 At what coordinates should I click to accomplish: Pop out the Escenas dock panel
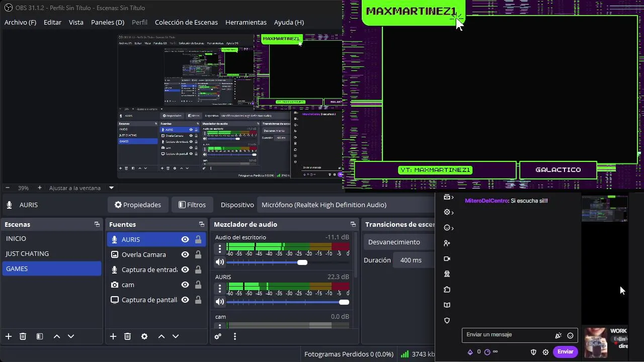[97, 224]
